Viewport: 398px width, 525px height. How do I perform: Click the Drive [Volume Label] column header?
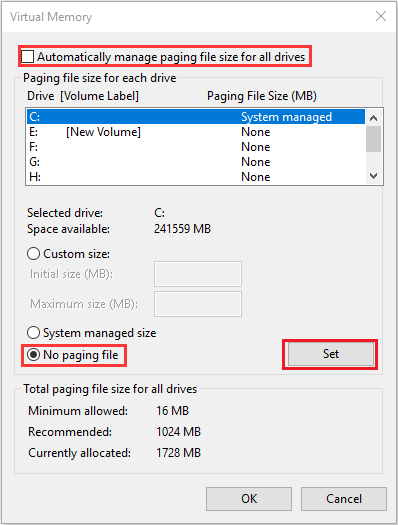click(x=83, y=96)
